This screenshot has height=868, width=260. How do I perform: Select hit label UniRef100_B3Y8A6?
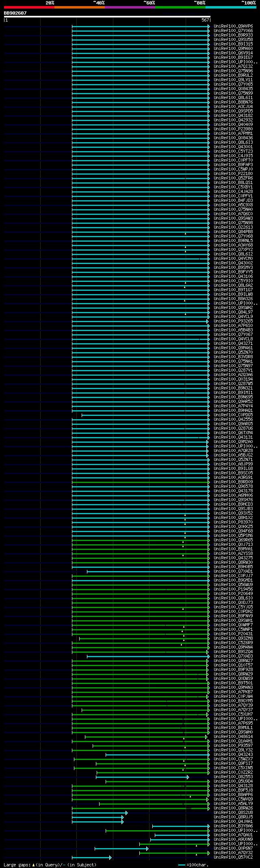(x=233, y=826)
